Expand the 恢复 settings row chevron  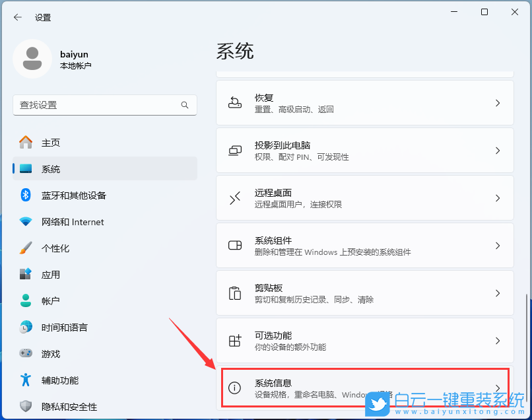497,103
